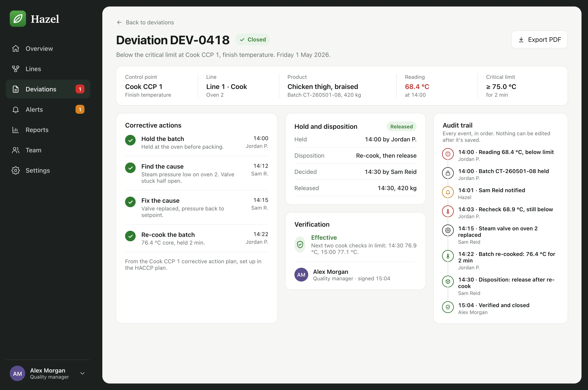Click the green check beside Find the cause

(130, 168)
